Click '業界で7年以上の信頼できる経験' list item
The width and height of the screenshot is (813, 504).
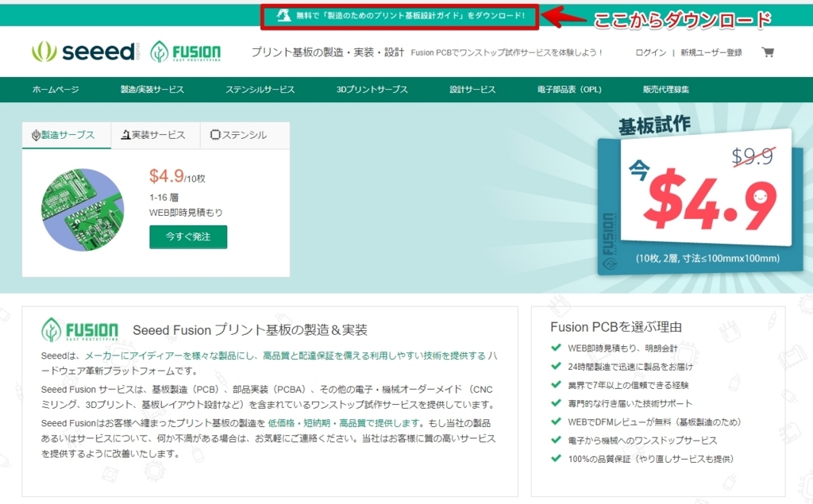coord(628,385)
